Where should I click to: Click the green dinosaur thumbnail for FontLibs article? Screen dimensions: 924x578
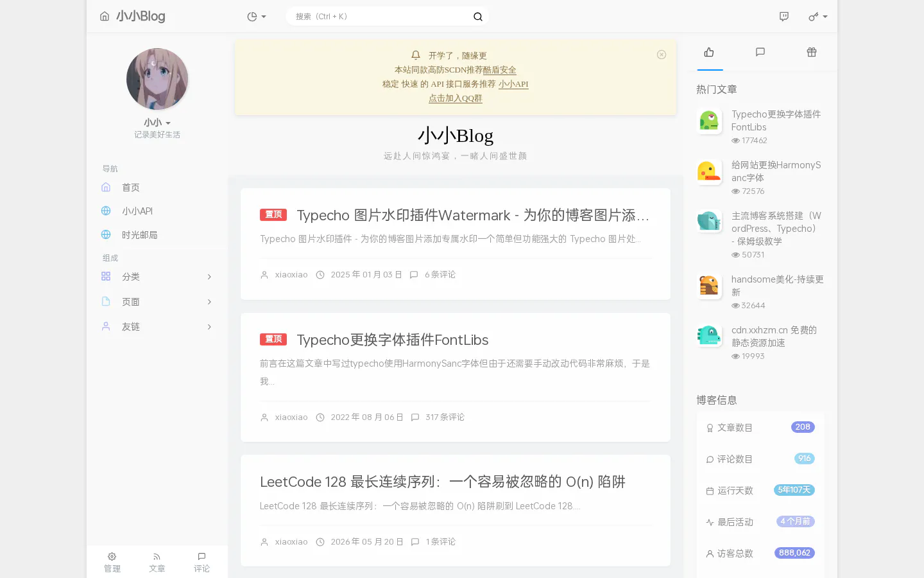tap(709, 121)
